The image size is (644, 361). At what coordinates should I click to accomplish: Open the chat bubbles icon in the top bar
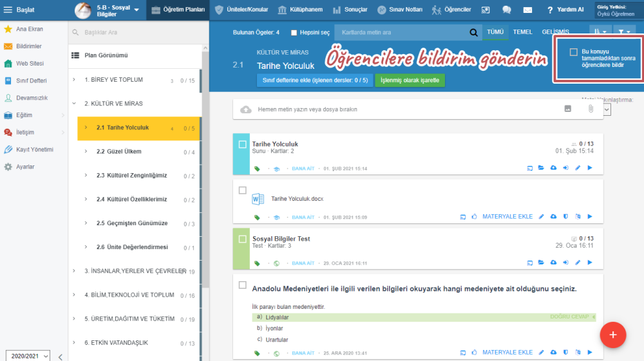[506, 10]
